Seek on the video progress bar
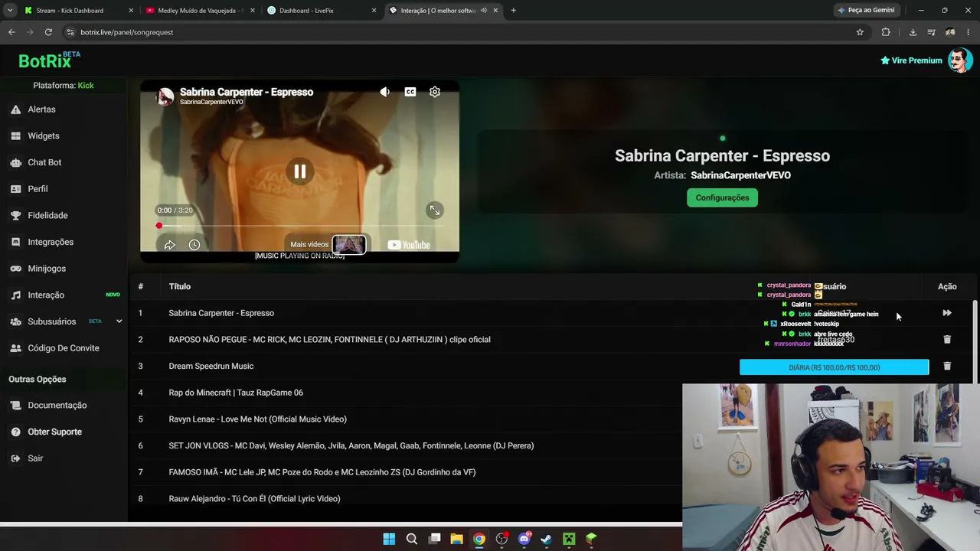The height and width of the screenshot is (551, 980). (299, 226)
